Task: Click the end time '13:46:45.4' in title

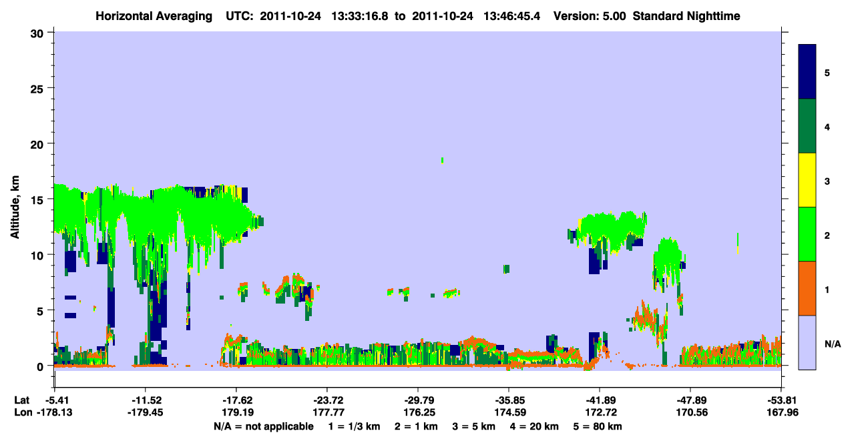Action: [x=511, y=16]
